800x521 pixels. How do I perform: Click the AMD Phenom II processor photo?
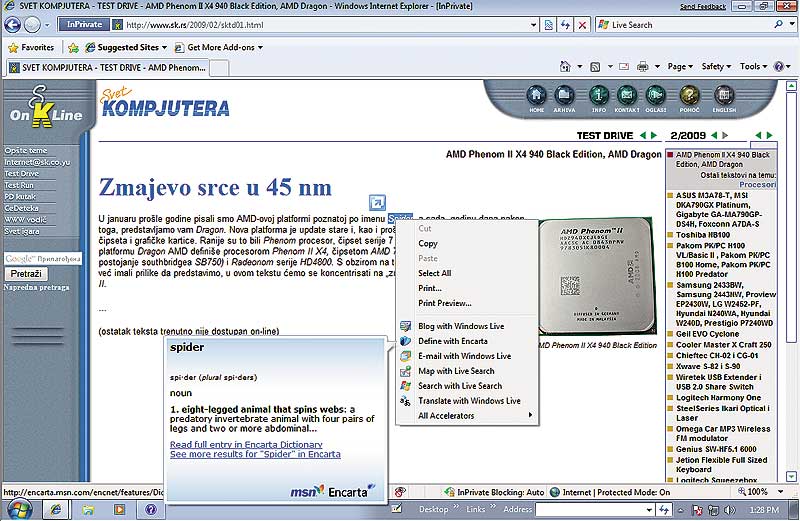[596, 277]
